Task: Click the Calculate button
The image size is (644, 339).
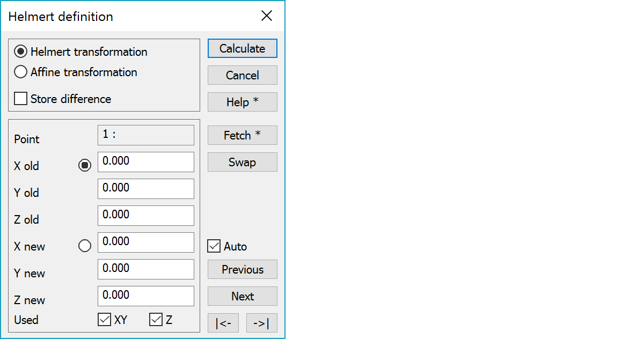Action: pyautogui.click(x=242, y=49)
